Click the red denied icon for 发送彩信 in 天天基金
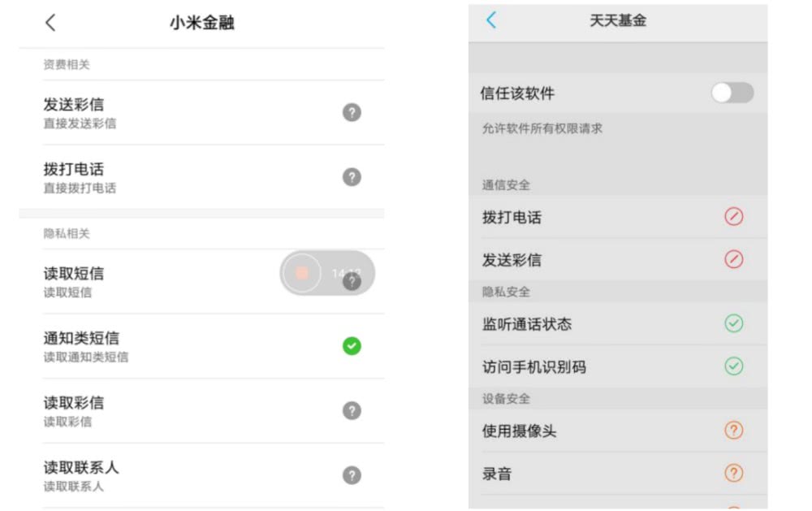 pos(733,259)
